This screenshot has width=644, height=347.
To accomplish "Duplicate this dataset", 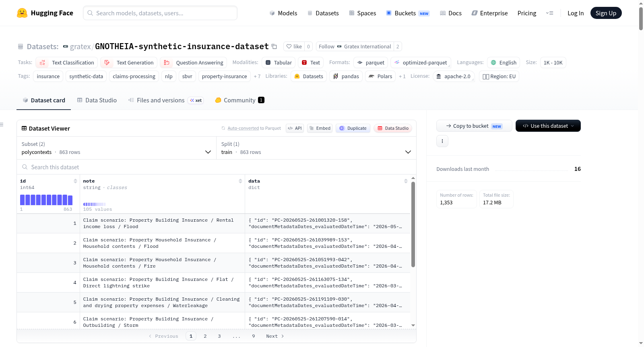I will click(x=353, y=128).
